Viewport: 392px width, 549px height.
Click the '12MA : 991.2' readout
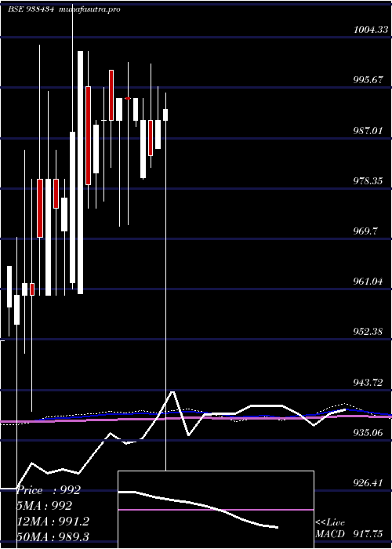pos(53,522)
